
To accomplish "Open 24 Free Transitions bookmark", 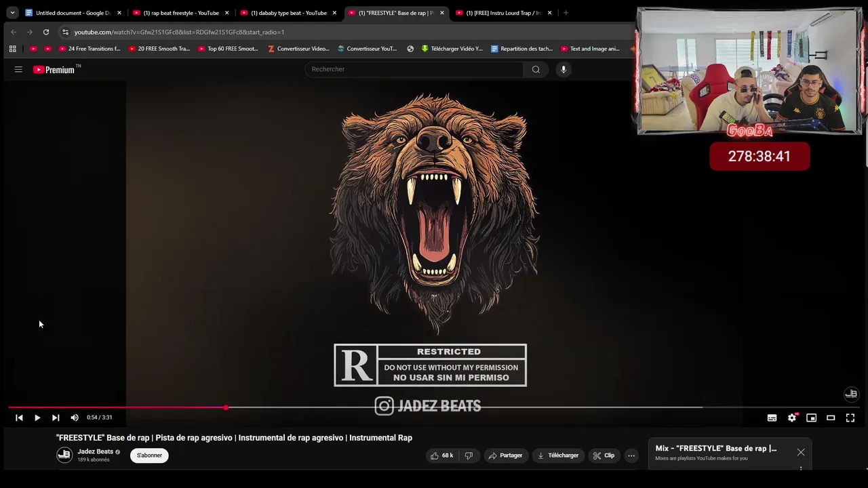I will [x=90, y=49].
